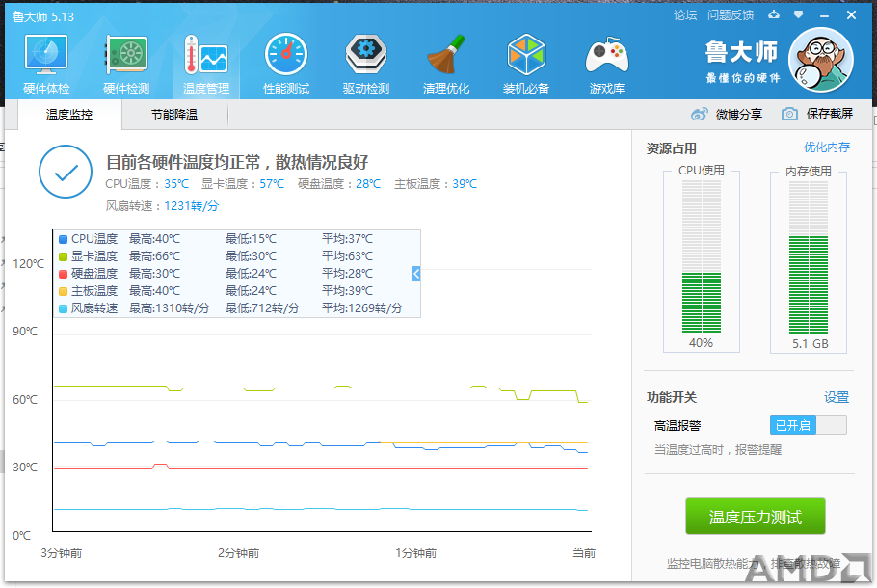
Task: Open 性能测试 gauge icon
Action: [x=286, y=55]
